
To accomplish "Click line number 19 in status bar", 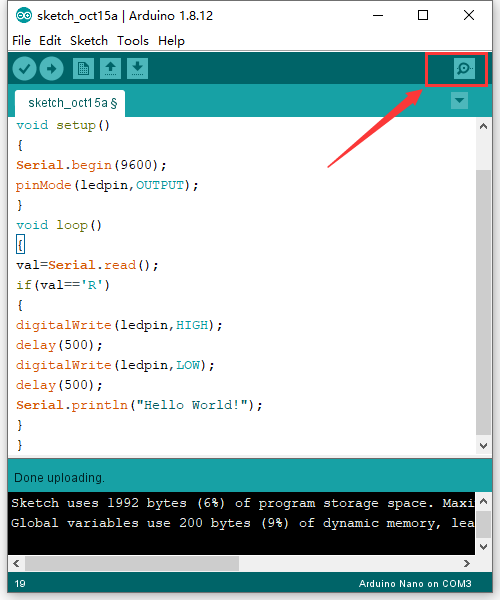I will point(20,584).
